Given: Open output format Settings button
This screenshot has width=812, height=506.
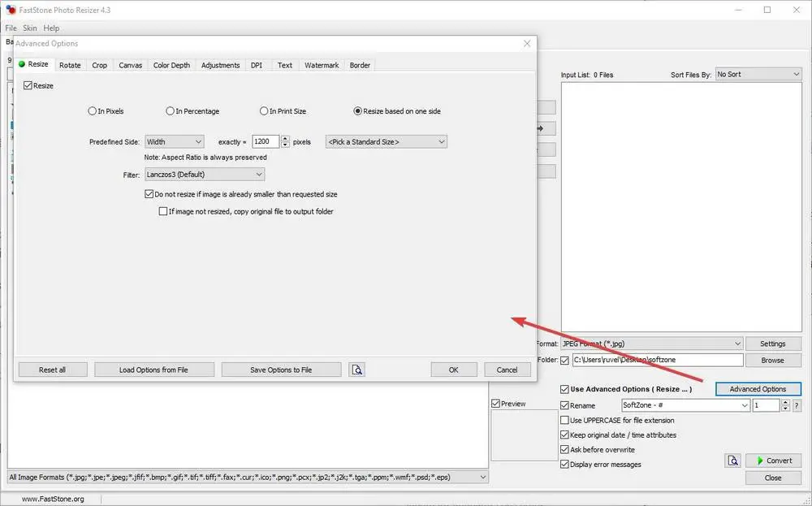Looking at the screenshot, I should click(x=773, y=344).
